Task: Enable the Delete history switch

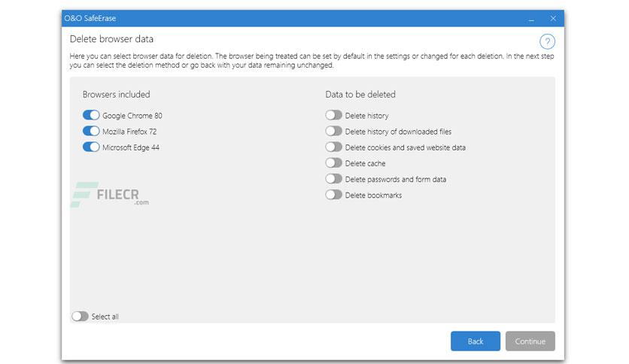Action: pyautogui.click(x=334, y=115)
